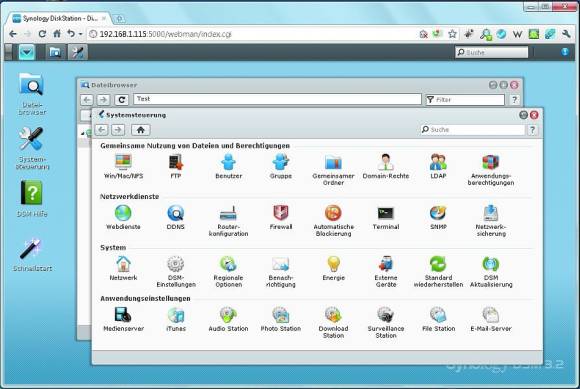
Task: Click Suche field in Systemsteuerung
Action: pyautogui.click(x=473, y=130)
